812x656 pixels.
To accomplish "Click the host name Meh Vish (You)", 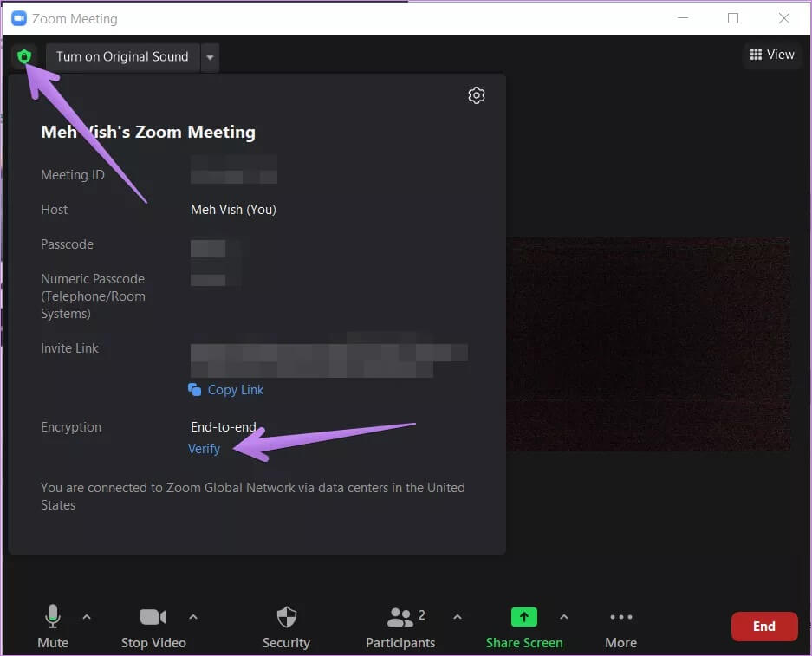I will point(234,209).
